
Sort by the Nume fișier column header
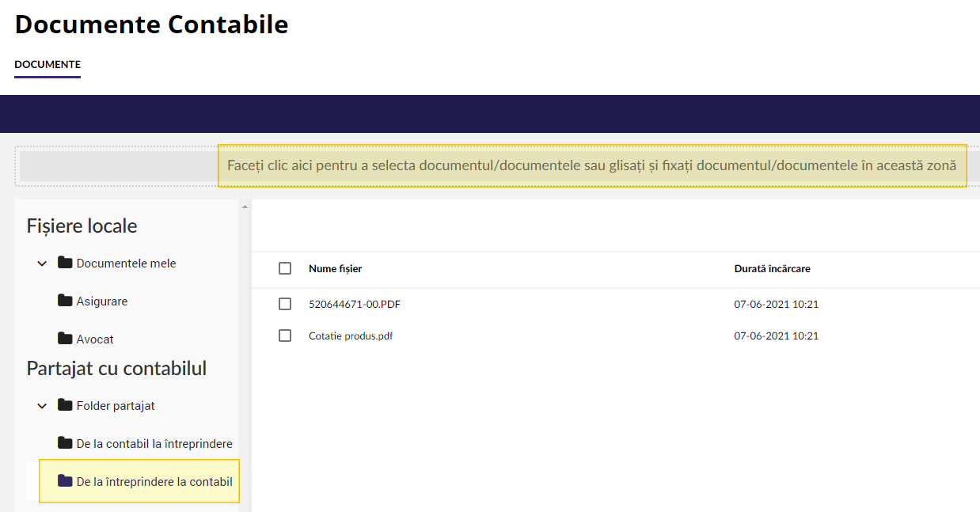(x=336, y=269)
